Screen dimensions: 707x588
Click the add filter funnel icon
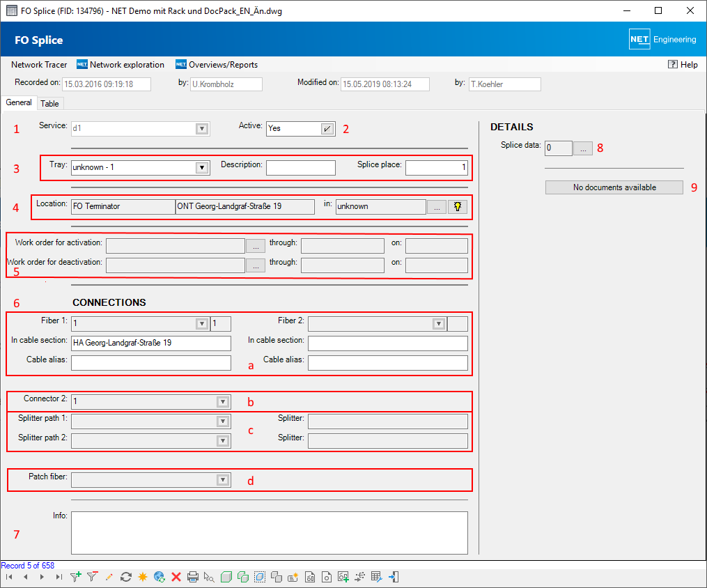click(x=75, y=577)
